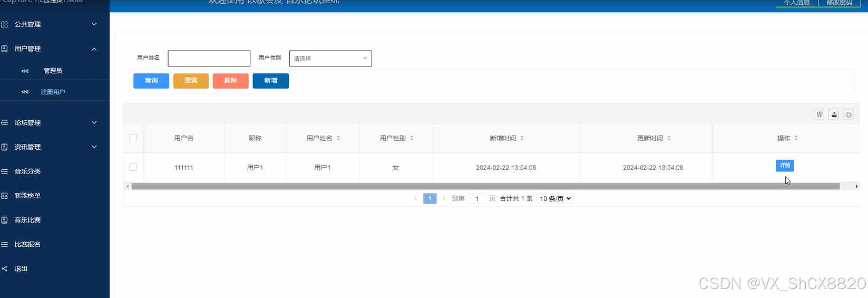Click the rewind icon beside 注册用户
Image resolution: width=868 pixels, height=298 pixels.
(25, 92)
